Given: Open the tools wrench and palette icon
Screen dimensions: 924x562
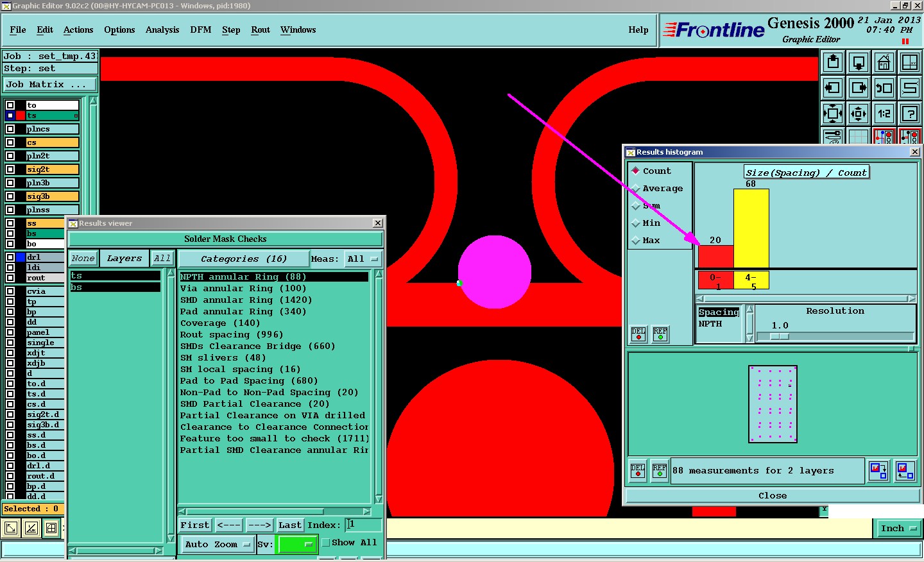Looking at the screenshot, I should tap(833, 136).
